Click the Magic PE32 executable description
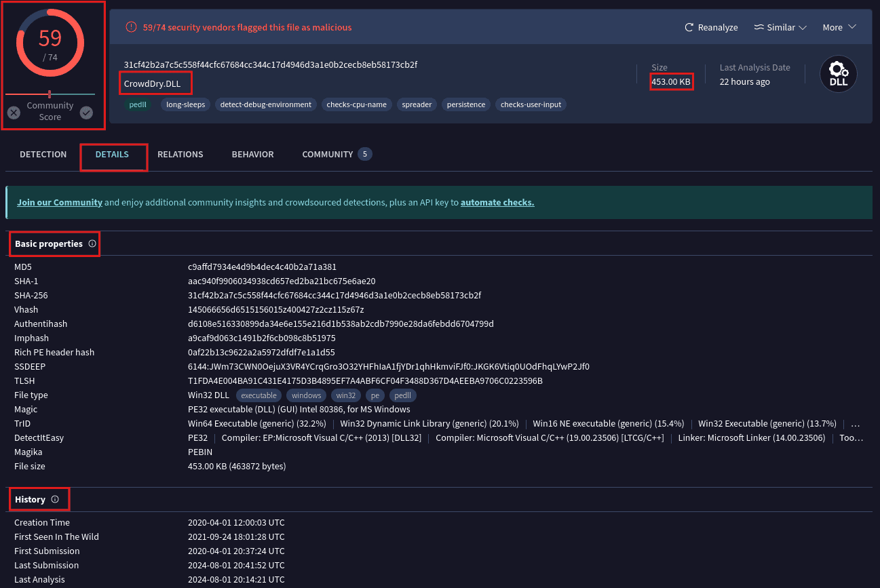 click(299, 410)
